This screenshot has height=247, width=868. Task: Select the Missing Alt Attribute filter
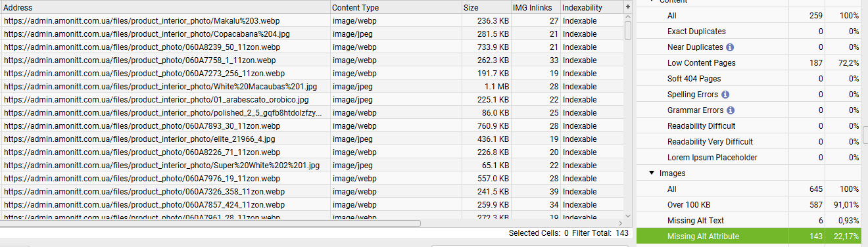[x=750, y=236]
